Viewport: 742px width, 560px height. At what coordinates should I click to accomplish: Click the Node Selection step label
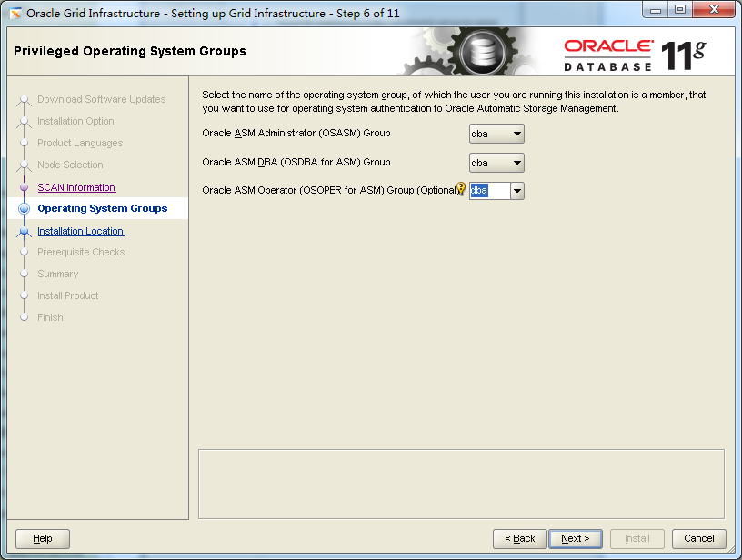click(70, 165)
